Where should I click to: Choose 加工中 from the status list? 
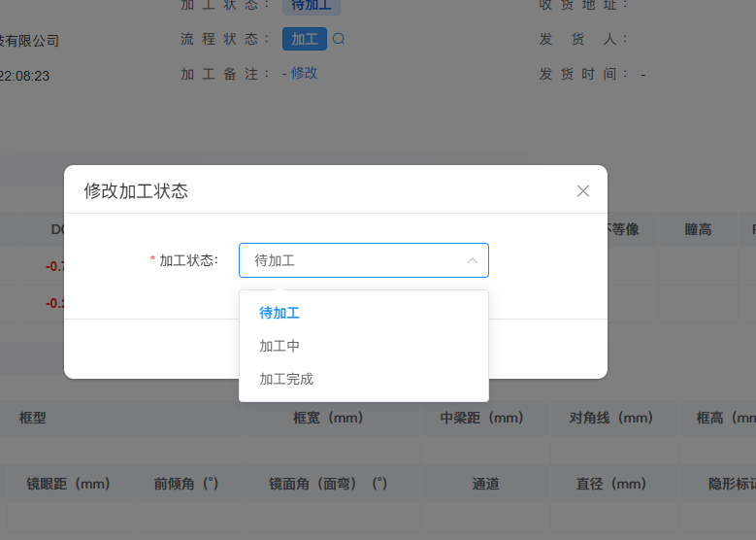[x=279, y=346]
